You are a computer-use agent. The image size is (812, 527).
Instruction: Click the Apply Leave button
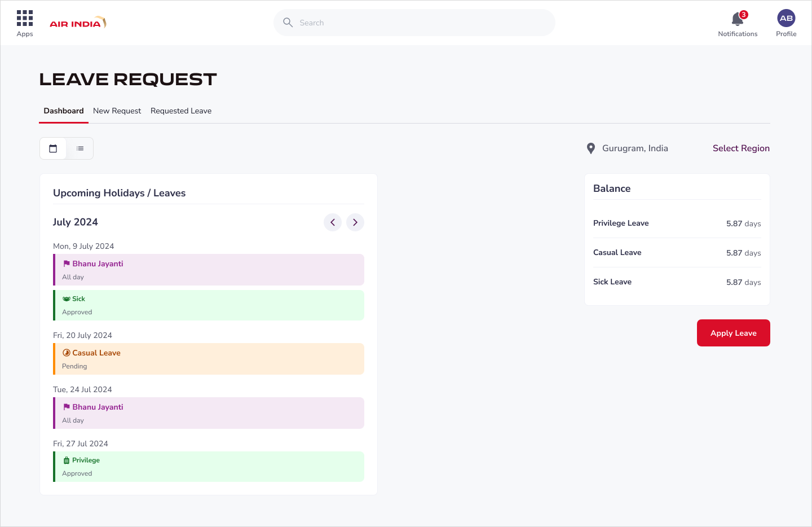pyautogui.click(x=733, y=333)
